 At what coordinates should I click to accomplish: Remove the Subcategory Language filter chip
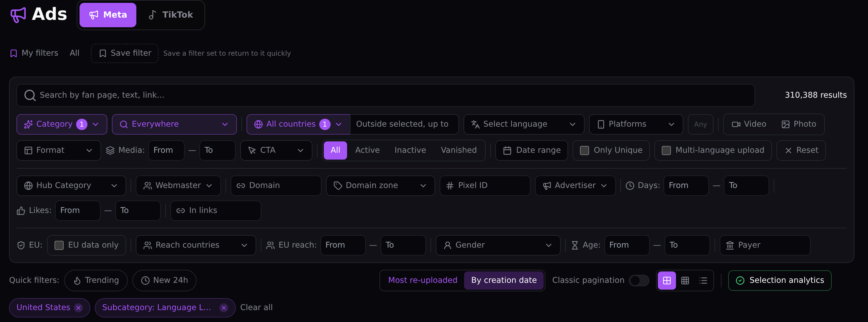click(x=224, y=308)
